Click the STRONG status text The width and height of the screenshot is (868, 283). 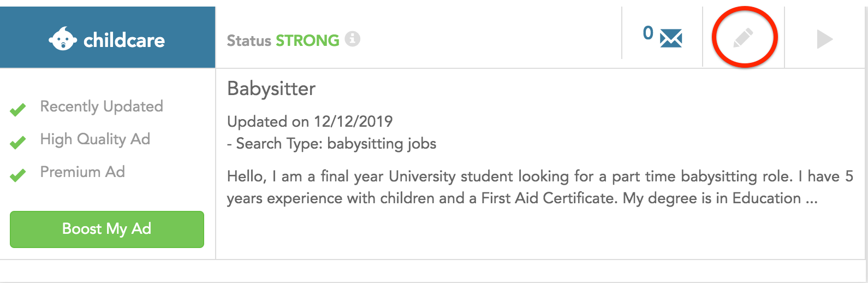(307, 40)
